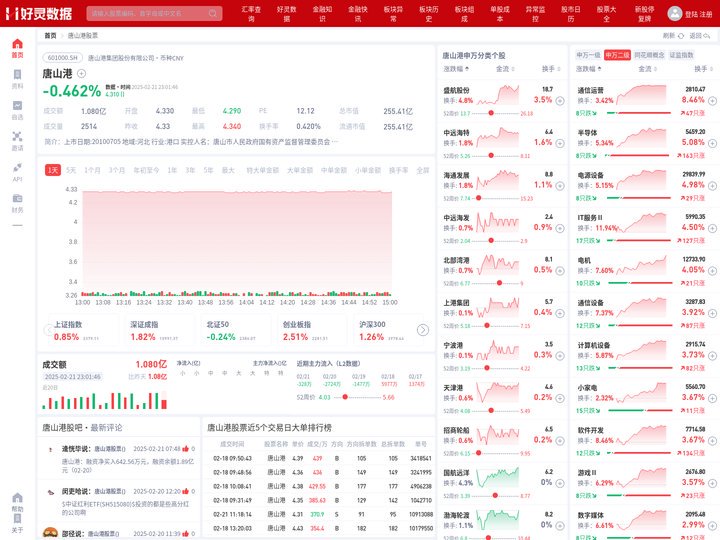Add 通信运营 sector using plus icon
The image size is (720, 540).
point(712,101)
